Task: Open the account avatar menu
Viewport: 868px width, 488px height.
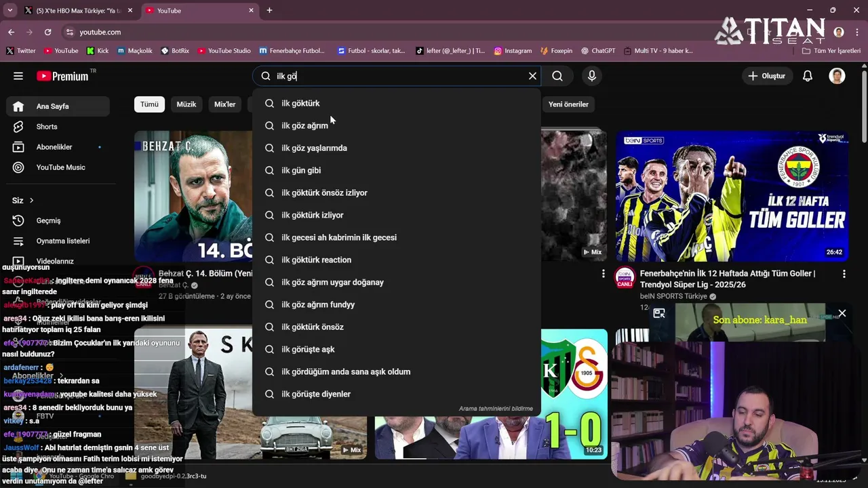Action: 837,76
